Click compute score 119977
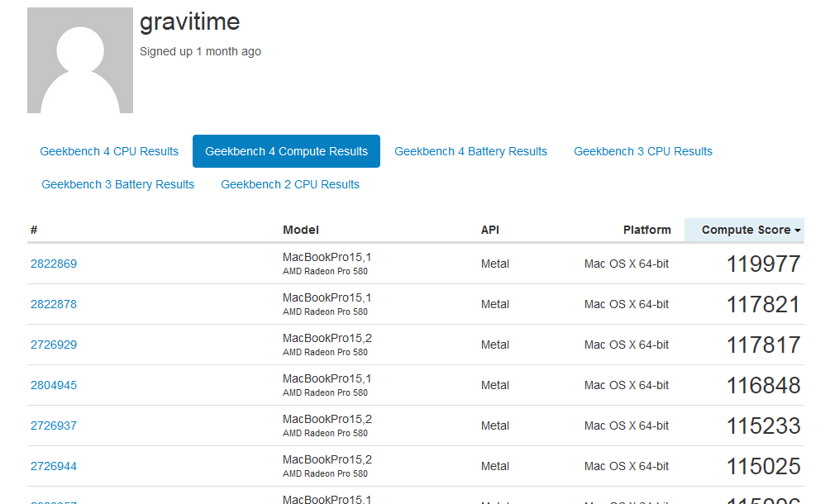This screenshot has height=504, width=825. click(764, 264)
